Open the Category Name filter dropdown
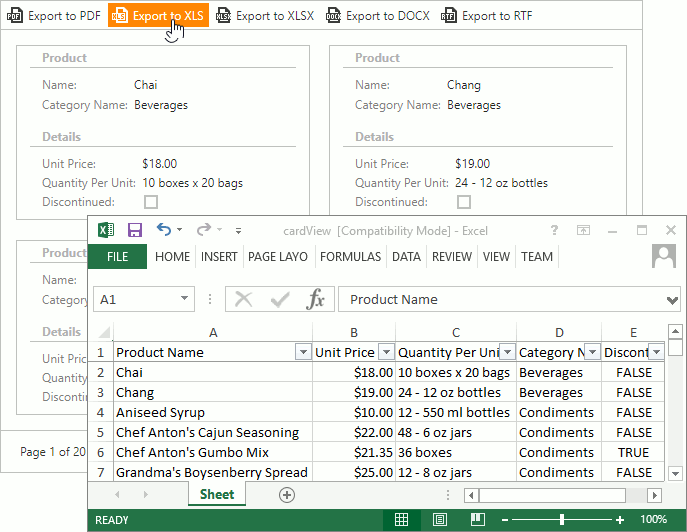The height and width of the screenshot is (532, 687). (592, 352)
